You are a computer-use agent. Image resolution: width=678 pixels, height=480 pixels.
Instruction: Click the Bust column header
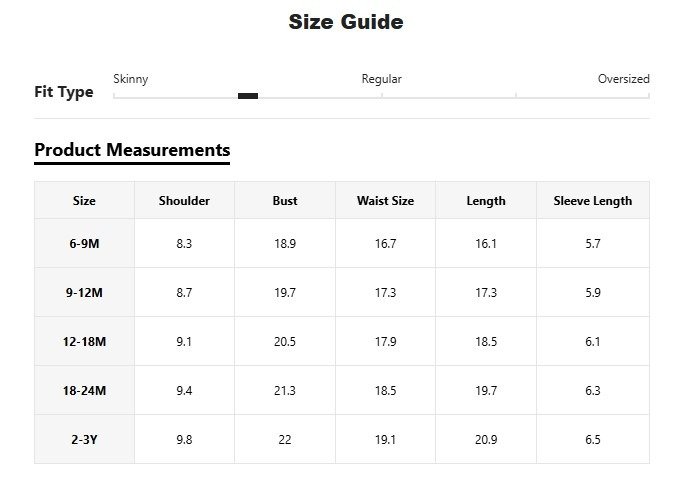point(285,201)
